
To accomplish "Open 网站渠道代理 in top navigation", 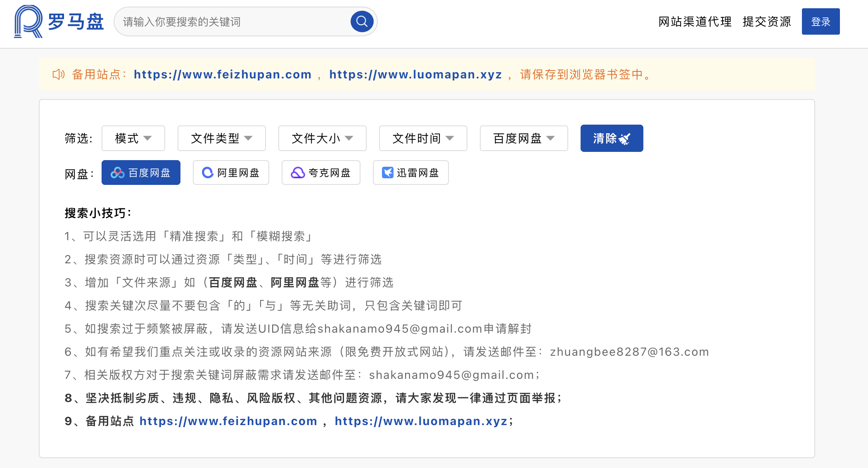I will click(x=695, y=21).
